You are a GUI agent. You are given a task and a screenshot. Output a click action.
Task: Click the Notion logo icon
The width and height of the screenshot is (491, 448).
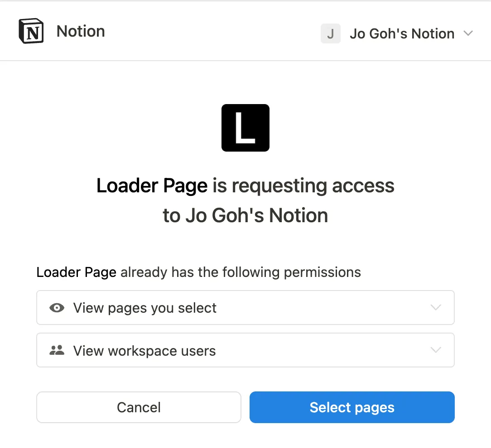click(x=31, y=30)
